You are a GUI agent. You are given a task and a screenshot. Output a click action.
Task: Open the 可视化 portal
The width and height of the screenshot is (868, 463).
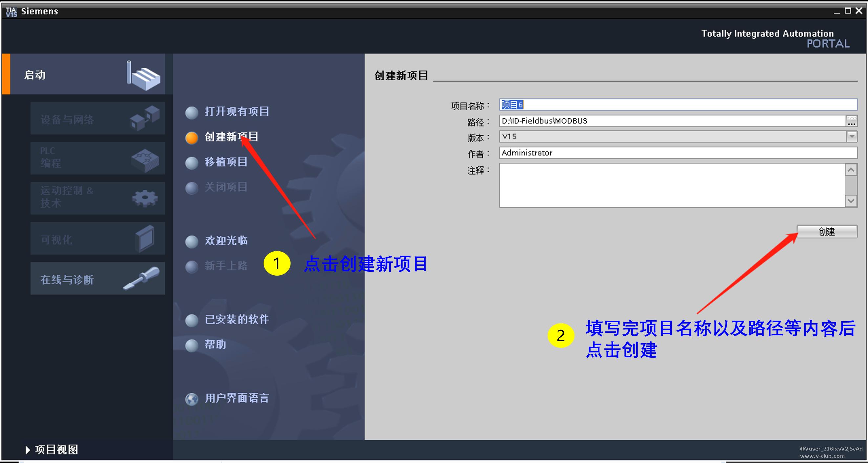98,238
